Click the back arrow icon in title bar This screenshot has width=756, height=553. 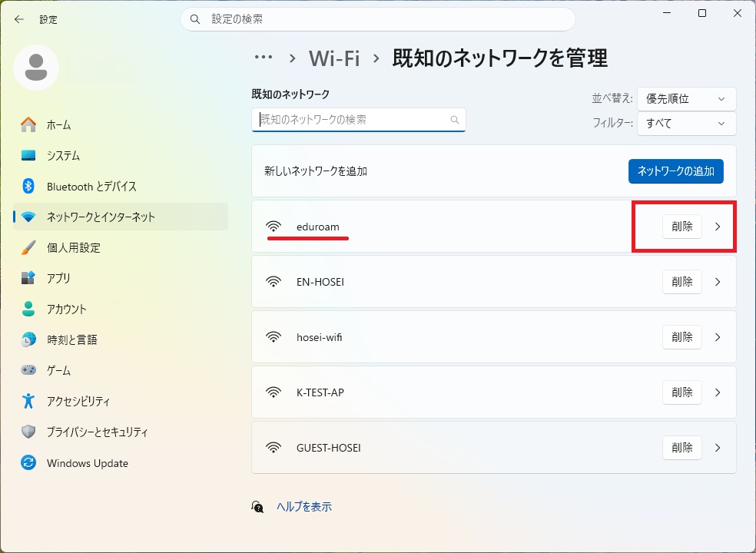click(19, 19)
